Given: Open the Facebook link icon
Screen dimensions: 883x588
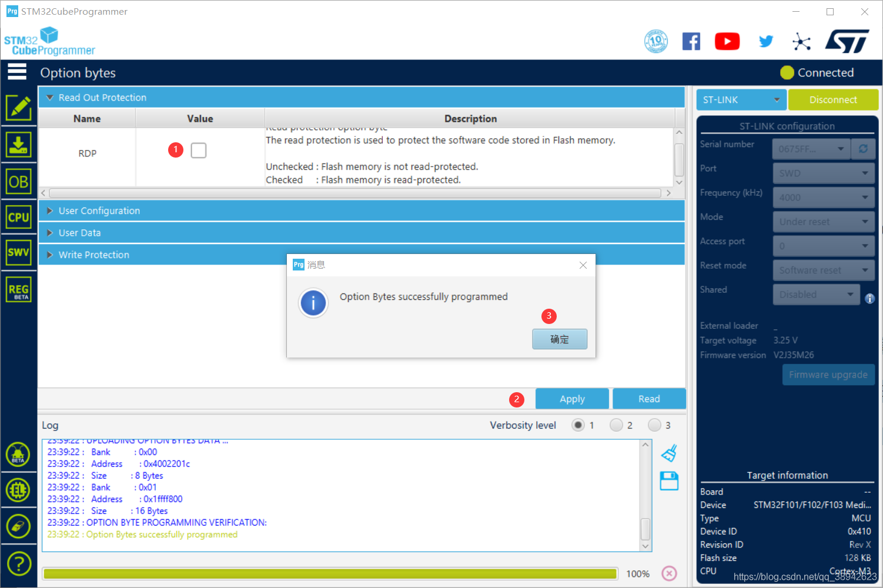Looking at the screenshot, I should pos(691,41).
